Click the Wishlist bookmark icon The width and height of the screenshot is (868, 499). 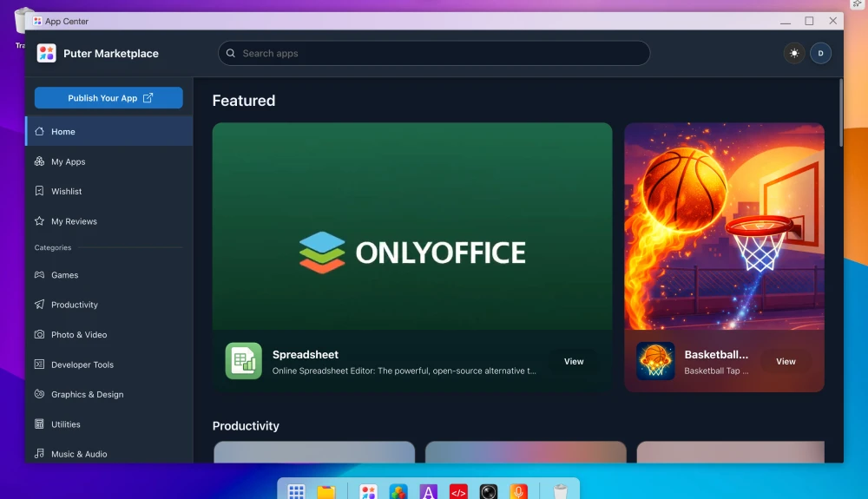pos(39,191)
